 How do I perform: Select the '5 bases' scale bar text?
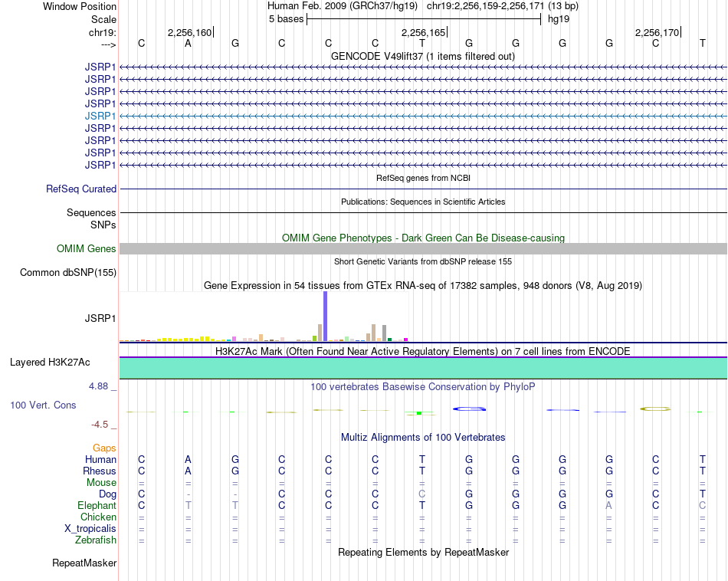tap(286, 19)
